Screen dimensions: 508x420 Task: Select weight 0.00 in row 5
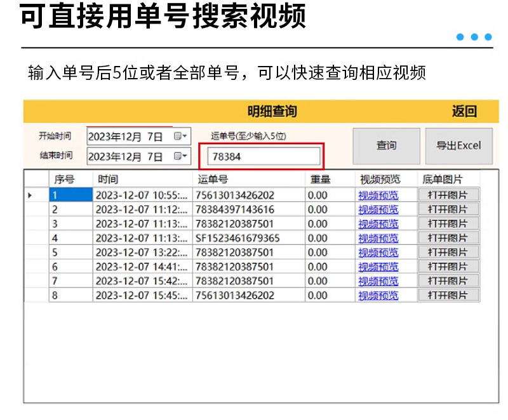pyautogui.click(x=330, y=253)
